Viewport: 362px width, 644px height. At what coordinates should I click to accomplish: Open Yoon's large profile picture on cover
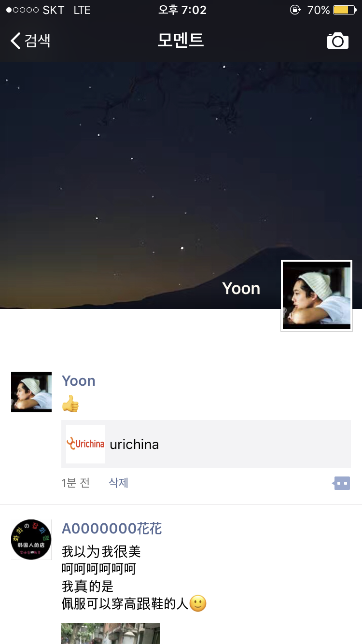coord(317,295)
